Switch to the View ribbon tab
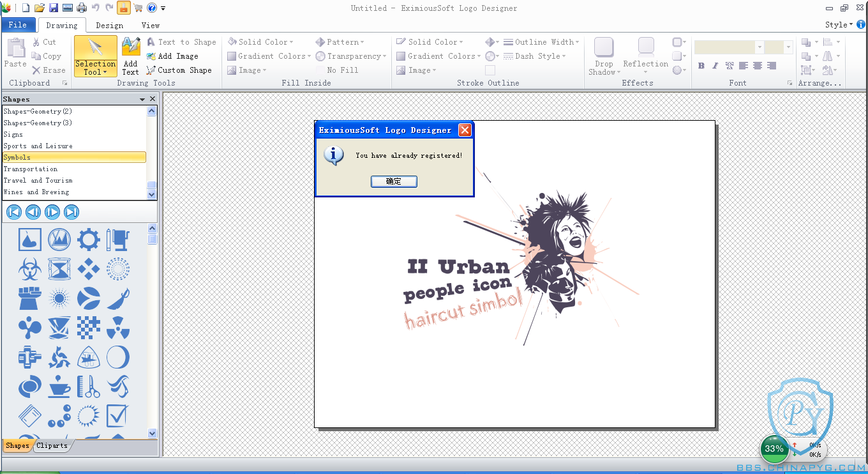Screen dimensions: 868x474 coord(151,26)
